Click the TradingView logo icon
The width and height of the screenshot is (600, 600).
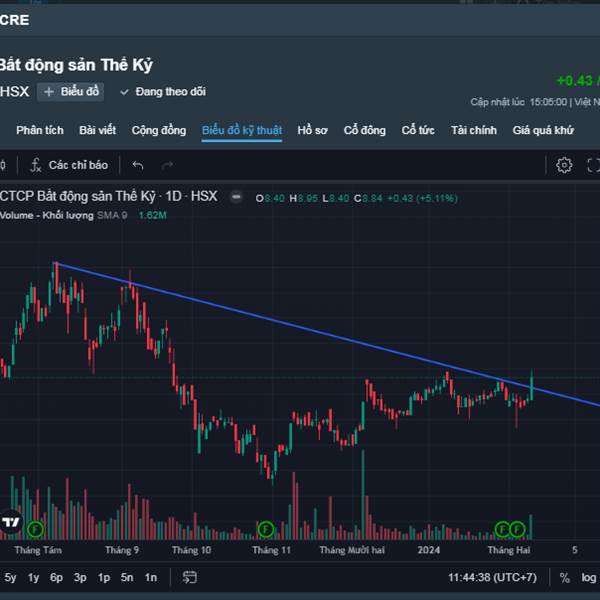[x=11, y=522]
